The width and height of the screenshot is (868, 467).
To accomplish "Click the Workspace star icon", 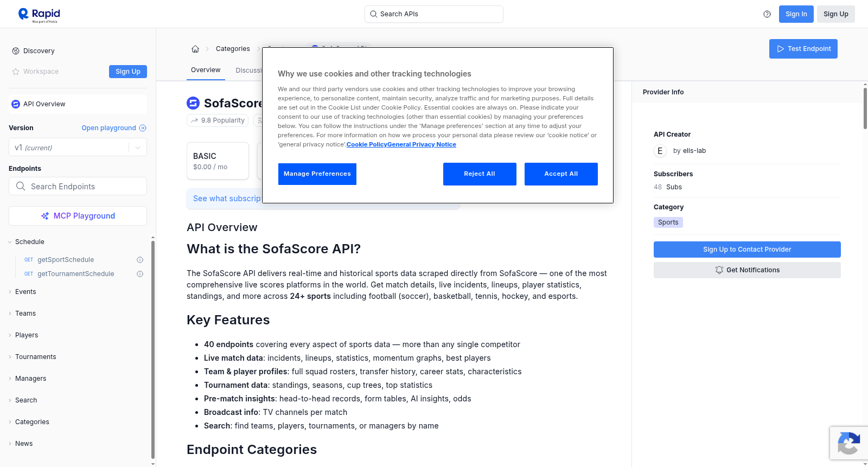I will tap(16, 72).
